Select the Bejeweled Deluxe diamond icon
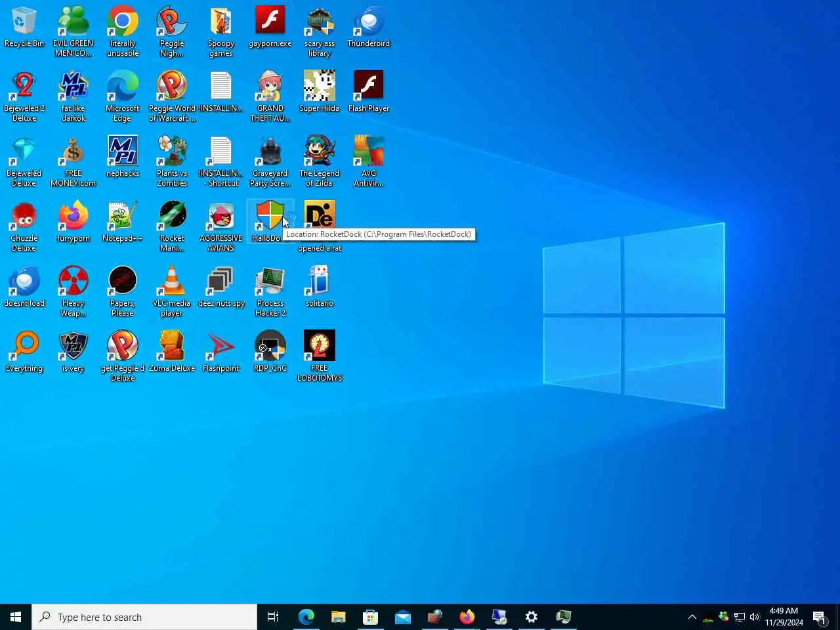The height and width of the screenshot is (630, 840). [x=24, y=161]
